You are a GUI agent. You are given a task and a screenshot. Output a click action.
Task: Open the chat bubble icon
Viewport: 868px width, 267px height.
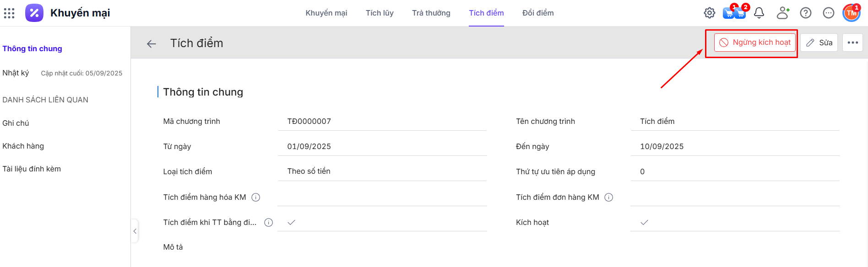[x=829, y=13]
